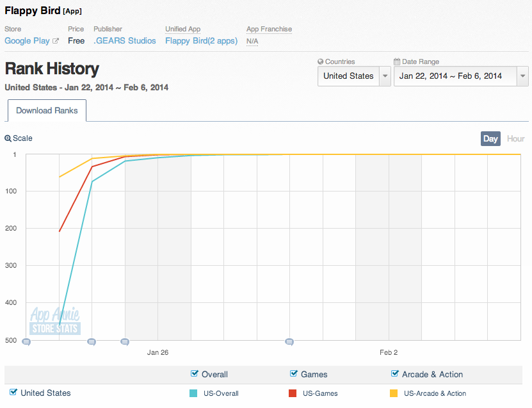The image size is (532, 408).
Task: Uncheck the Overall column checkbox
Action: point(195,373)
